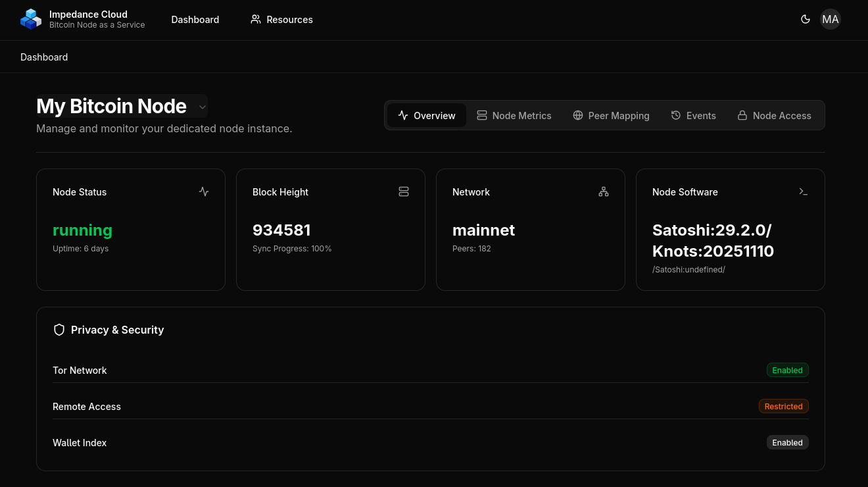Switch to the Node Metrics tab
This screenshot has height=487, width=868.
click(514, 115)
